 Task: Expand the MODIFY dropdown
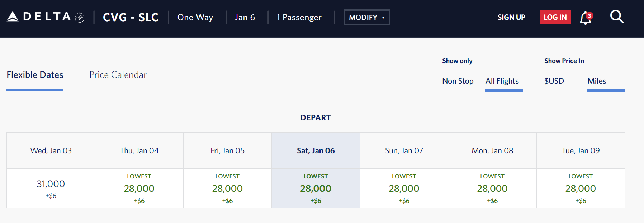(x=366, y=17)
